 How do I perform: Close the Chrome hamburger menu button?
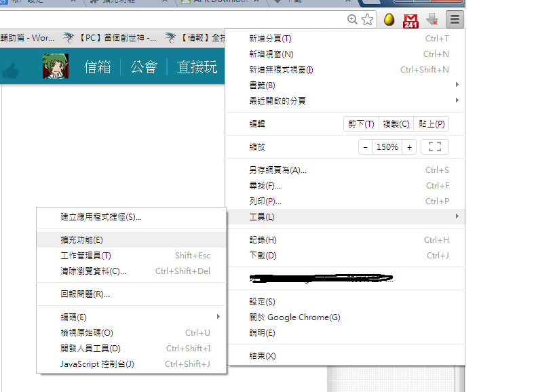pos(454,20)
